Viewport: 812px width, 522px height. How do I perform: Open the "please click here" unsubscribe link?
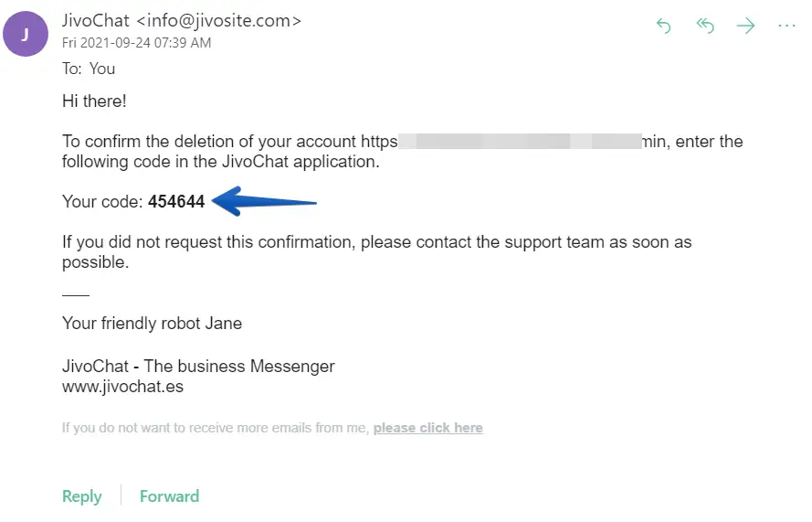pos(427,428)
